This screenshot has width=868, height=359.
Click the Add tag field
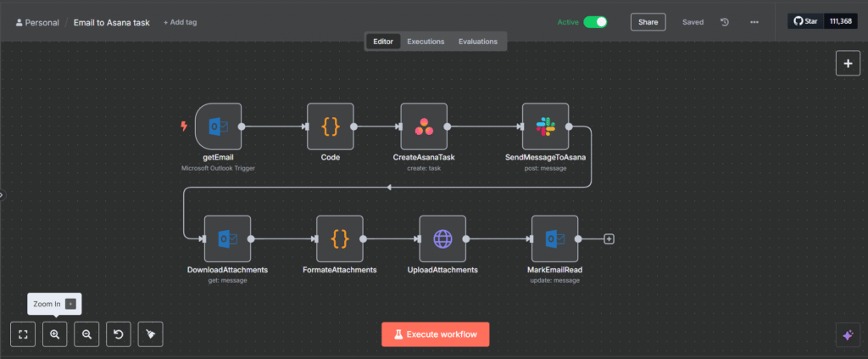(x=180, y=22)
